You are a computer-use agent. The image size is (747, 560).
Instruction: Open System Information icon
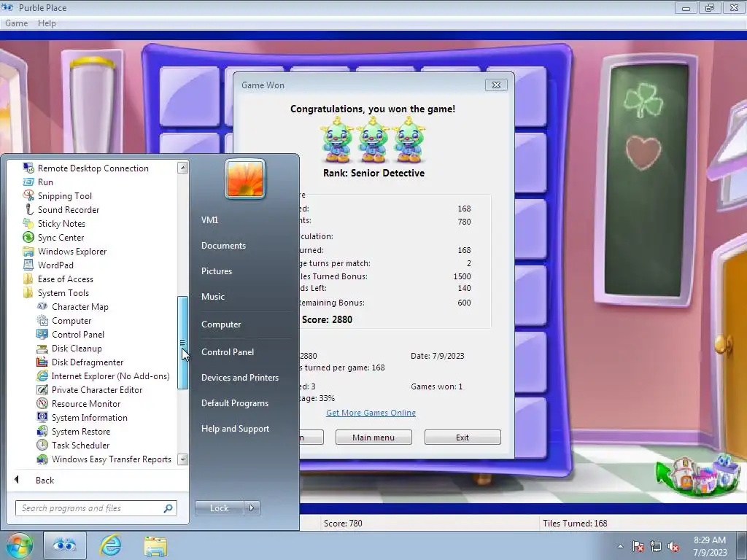point(42,417)
